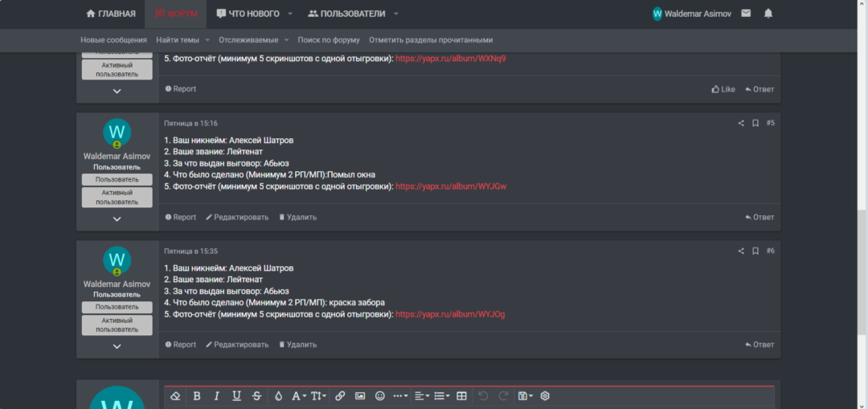Viewport: 868px width, 409px height.
Task: Click Новые сообщения link
Action: coord(113,40)
